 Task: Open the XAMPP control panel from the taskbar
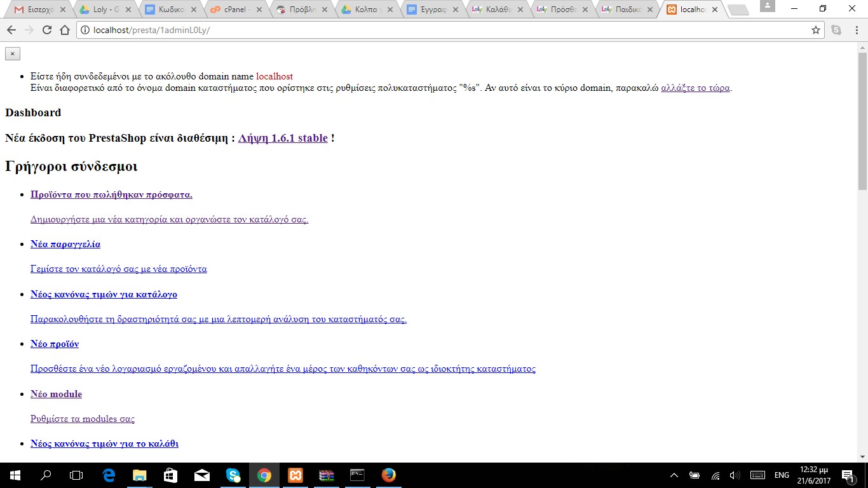click(295, 475)
